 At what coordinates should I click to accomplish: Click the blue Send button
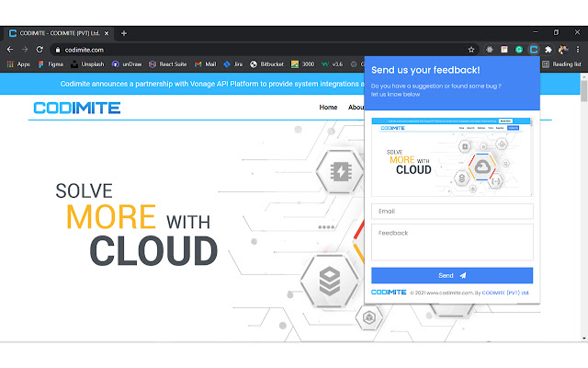pyautogui.click(x=452, y=275)
